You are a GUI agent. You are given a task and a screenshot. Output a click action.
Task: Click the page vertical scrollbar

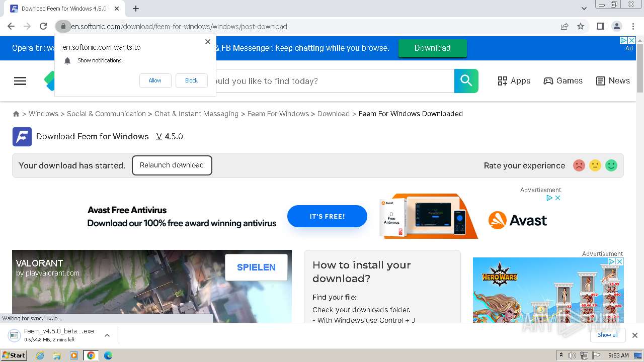pyautogui.click(x=640, y=67)
